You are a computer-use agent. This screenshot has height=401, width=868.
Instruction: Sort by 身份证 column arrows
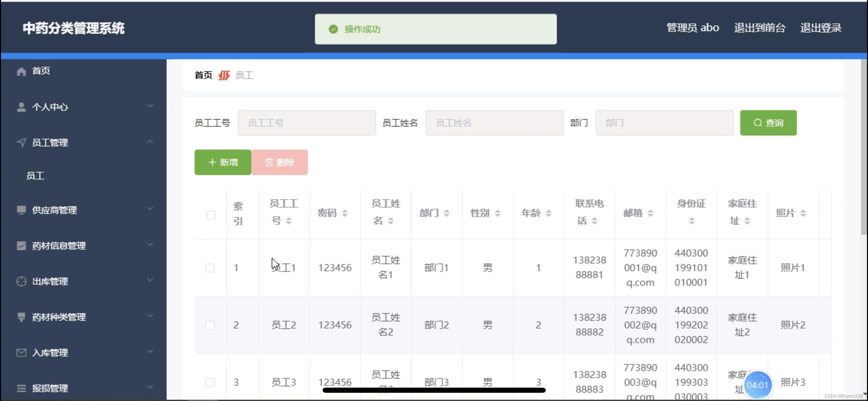(692, 221)
